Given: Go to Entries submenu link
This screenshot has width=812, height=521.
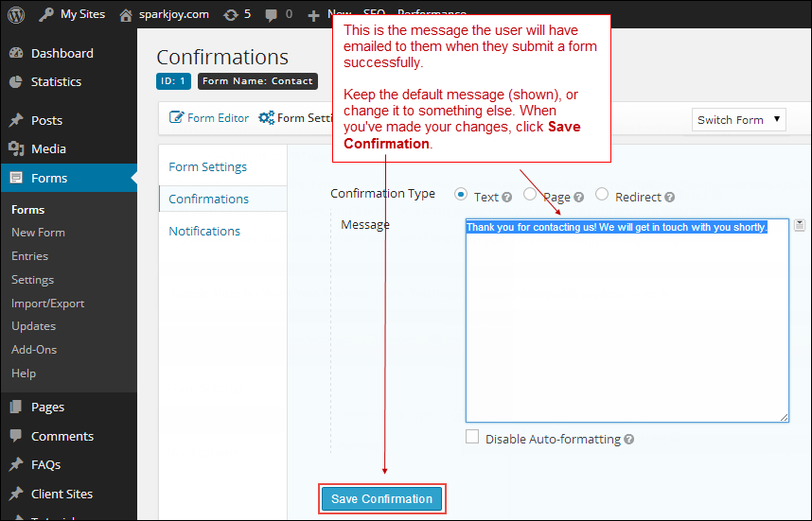Looking at the screenshot, I should pos(29,256).
